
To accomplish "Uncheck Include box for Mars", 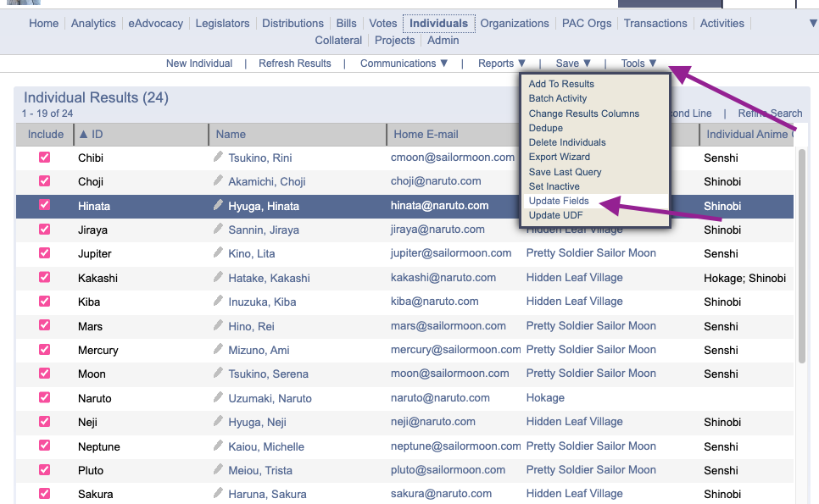I will 44,325.
